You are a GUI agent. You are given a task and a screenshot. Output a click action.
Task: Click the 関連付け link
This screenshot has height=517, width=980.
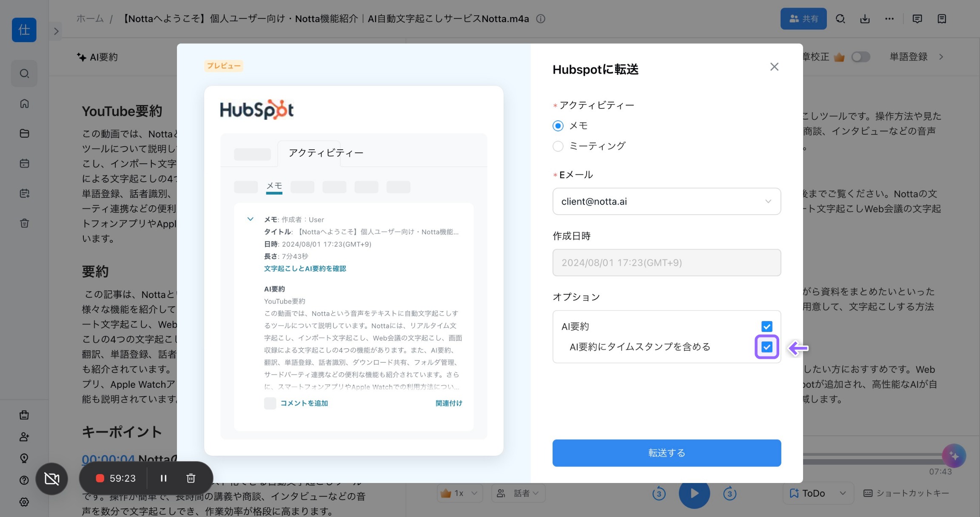[449, 403]
